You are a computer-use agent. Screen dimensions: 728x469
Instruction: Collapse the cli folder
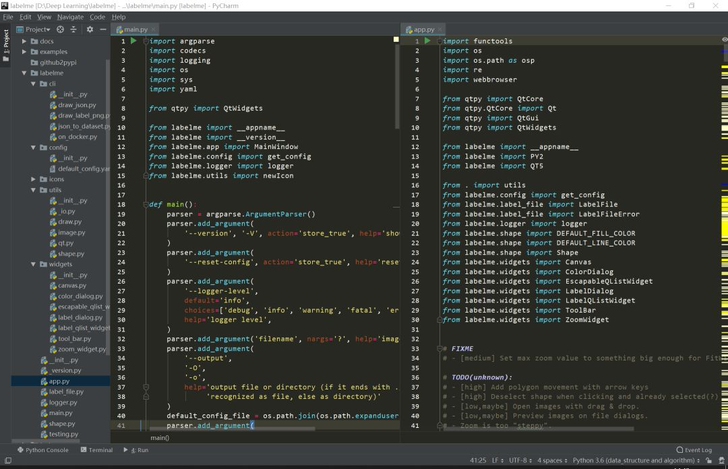33,84
